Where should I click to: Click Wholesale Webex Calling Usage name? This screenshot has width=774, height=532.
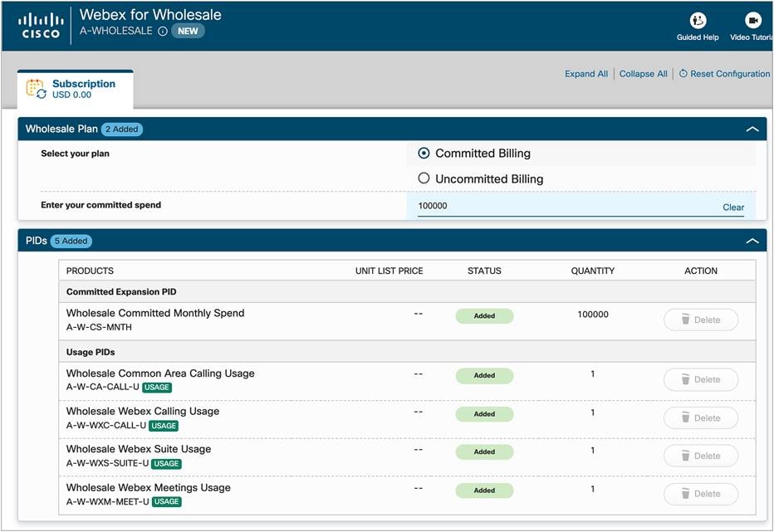pyautogui.click(x=143, y=411)
